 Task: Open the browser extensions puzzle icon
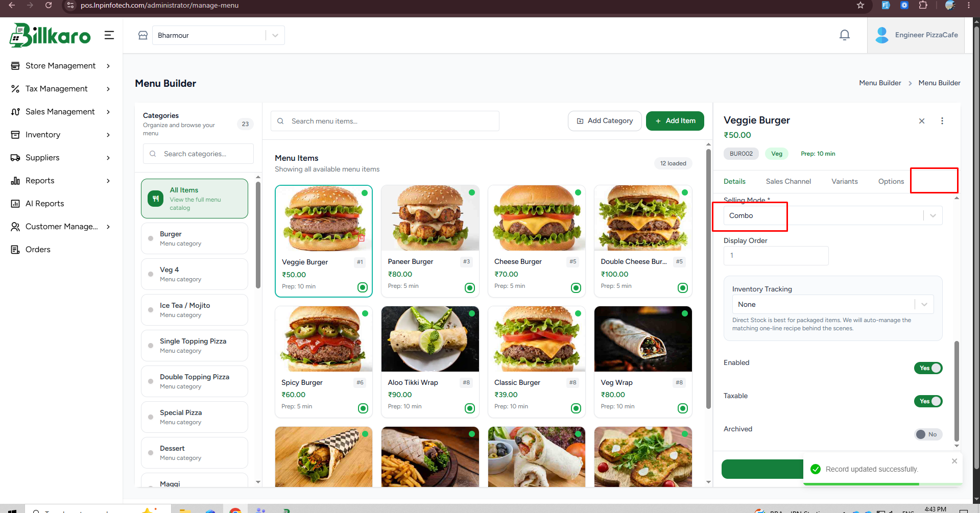[923, 5]
